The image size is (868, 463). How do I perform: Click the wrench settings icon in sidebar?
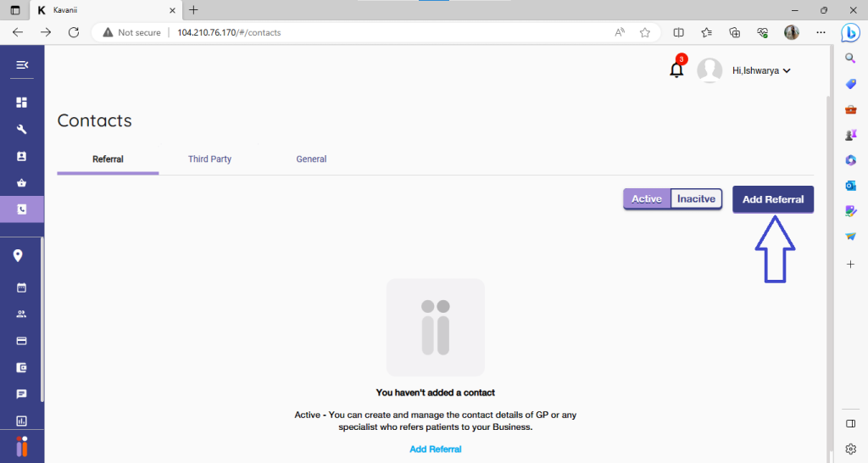point(22,130)
